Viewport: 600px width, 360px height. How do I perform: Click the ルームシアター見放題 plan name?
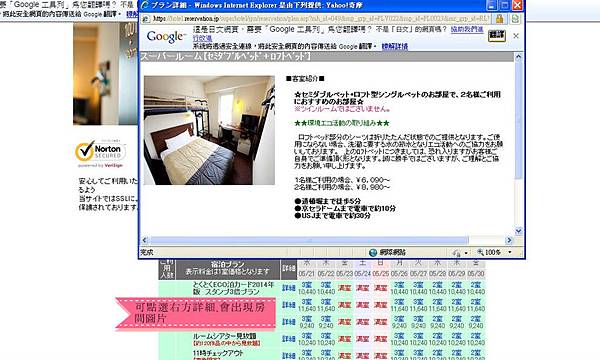pyautogui.click(x=225, y=336)
